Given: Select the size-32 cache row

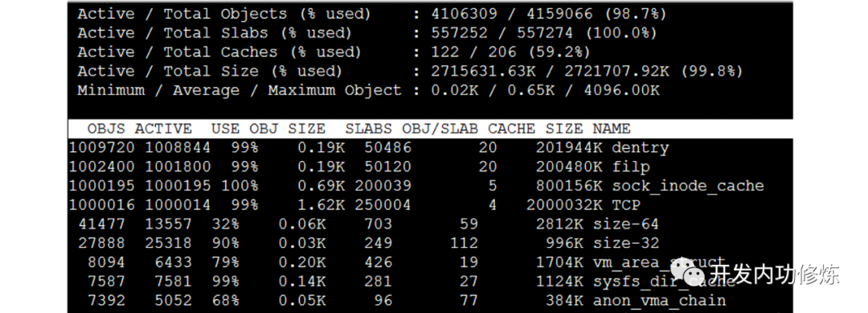Looking at the screenshot, I should [x=369, y=243].
